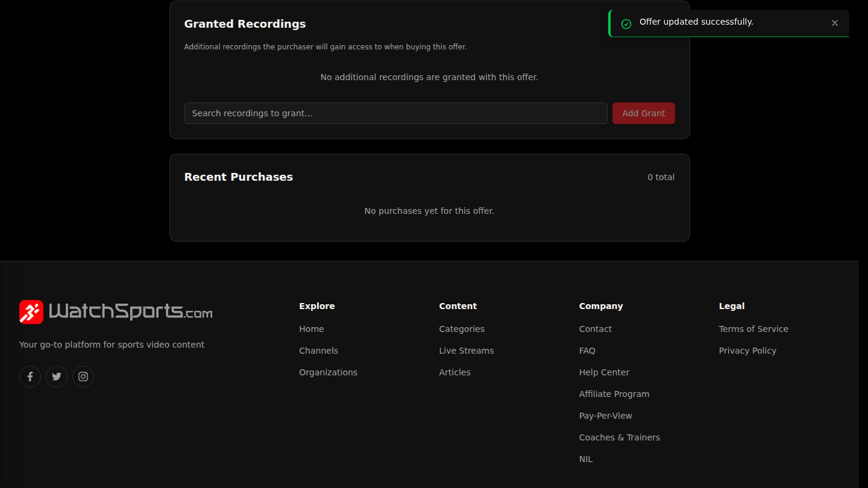Open the FAQ footer link
Viewport: 868px width, 488px height.
coord(587,351)
